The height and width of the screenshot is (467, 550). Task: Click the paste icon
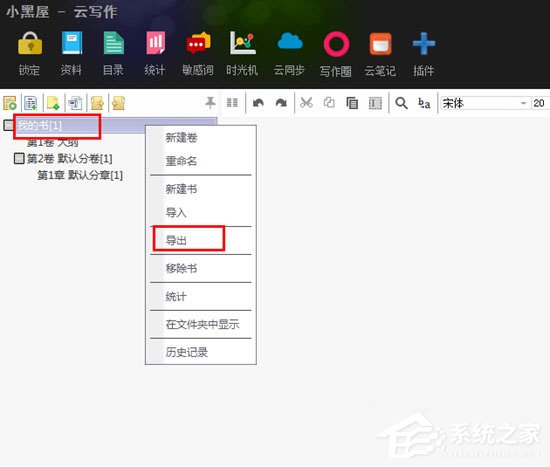[x=352, y=103]
